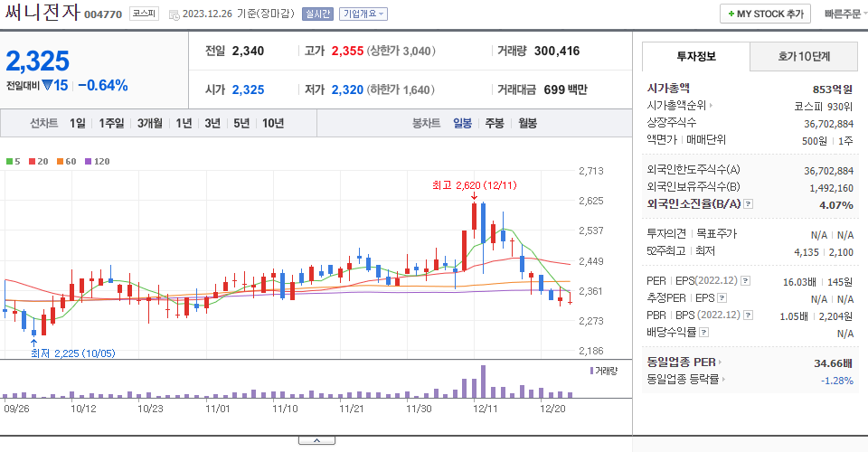This screenshot has width=868, height=452.
Task: Select the 일봉 daily candle chart
Action: pyautogui.click(x=462, y=123)
